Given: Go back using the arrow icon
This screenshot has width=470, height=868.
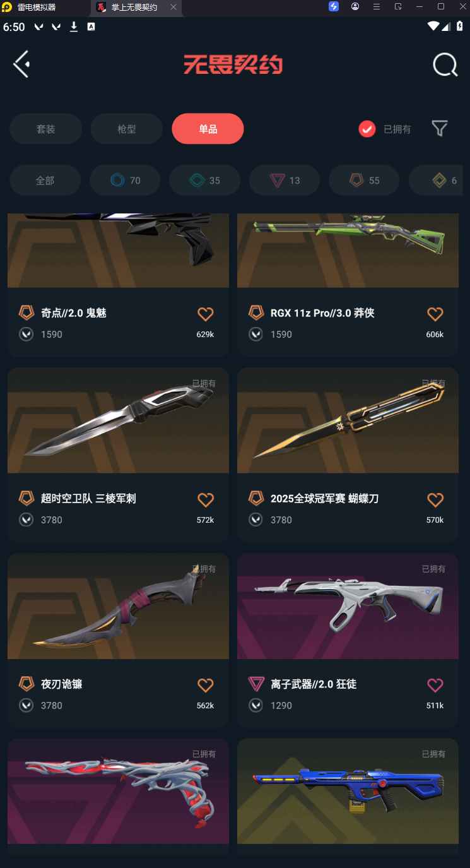Looking at the screenshot, I should point(21,64).
